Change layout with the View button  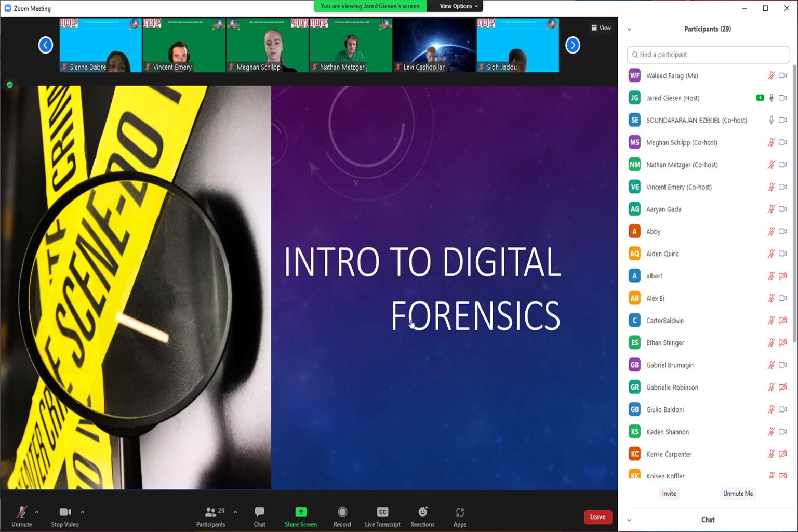601,28
